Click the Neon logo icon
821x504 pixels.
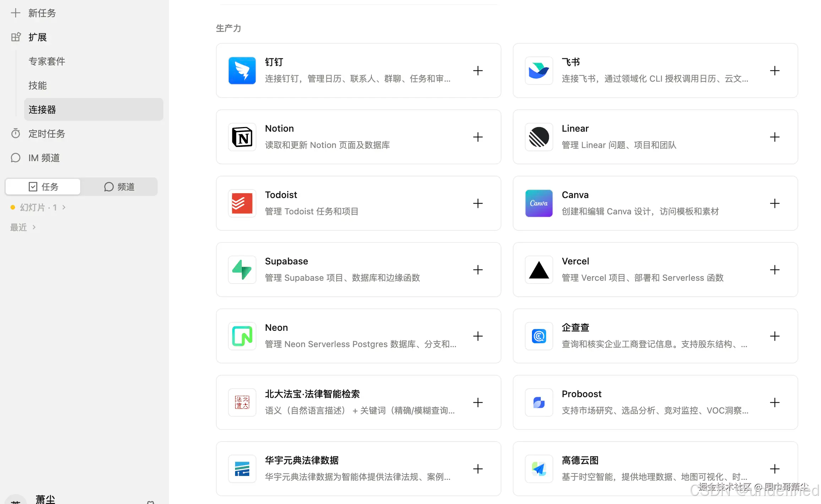point(242,336)
